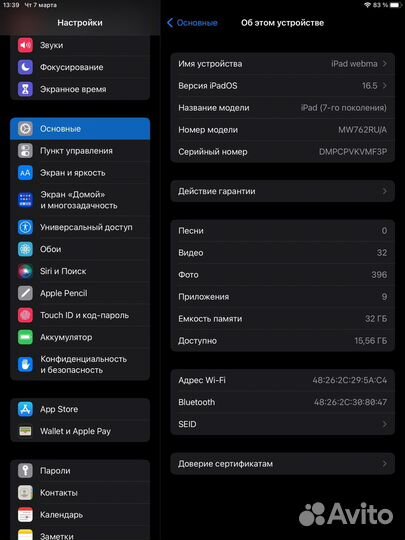Viewport: 405px width, 540px height.
Task: Tap the Доступно value 15,56 ГБ
Action: pos(371,341)
